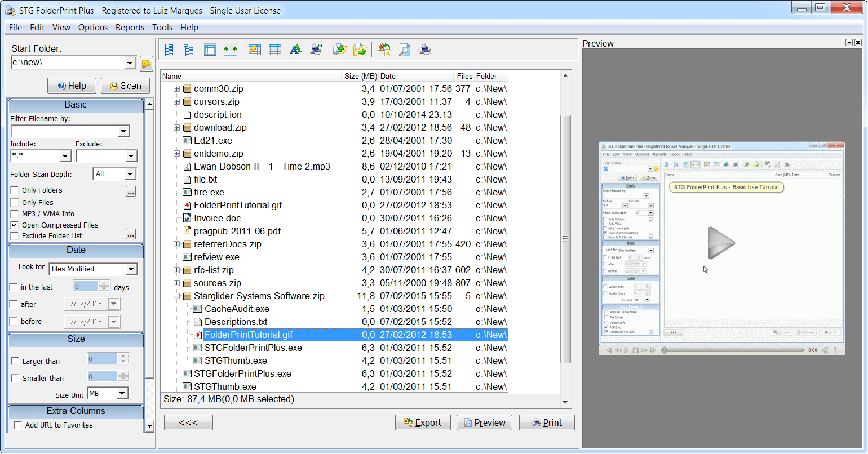Click the MP3 file icon of Ewan Dobson row
This screenshot has height=454, width=868.
point(188,167)
